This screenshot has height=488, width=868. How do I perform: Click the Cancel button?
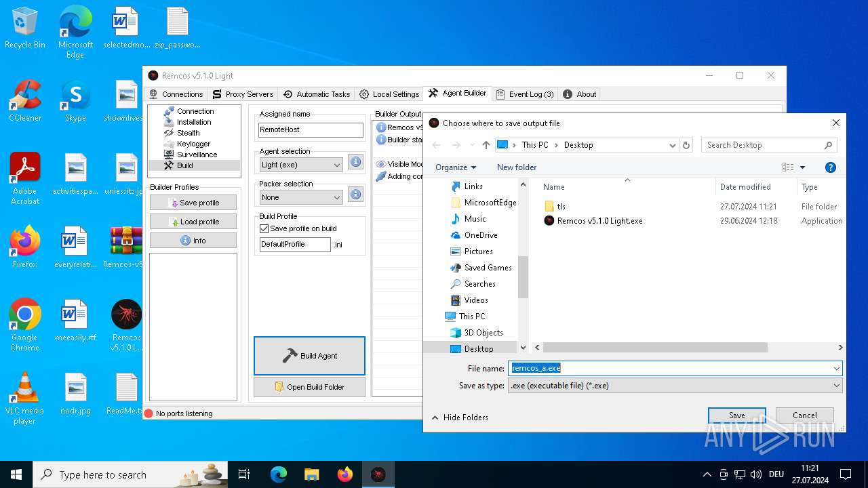tap(805, 415)
